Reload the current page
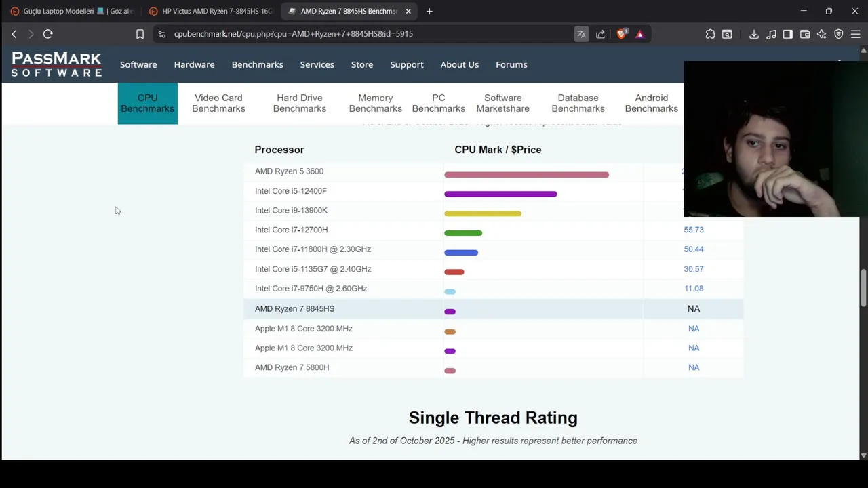This screenshot has height=488, width=868. (x=48, y=34)
